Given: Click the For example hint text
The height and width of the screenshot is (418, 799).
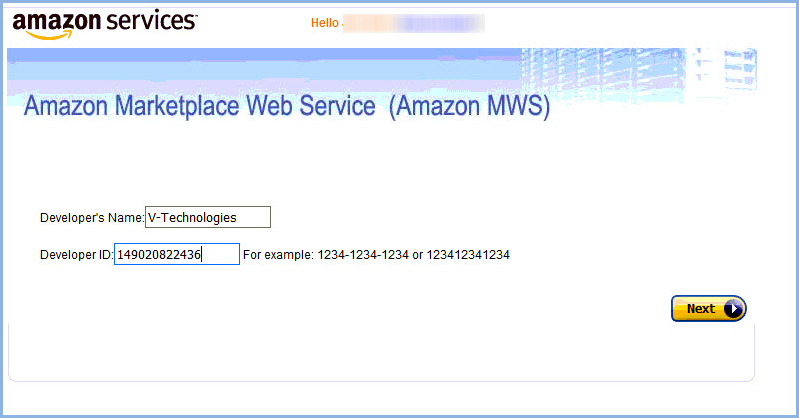Looking at the screenshot, I should click(278, 254).
